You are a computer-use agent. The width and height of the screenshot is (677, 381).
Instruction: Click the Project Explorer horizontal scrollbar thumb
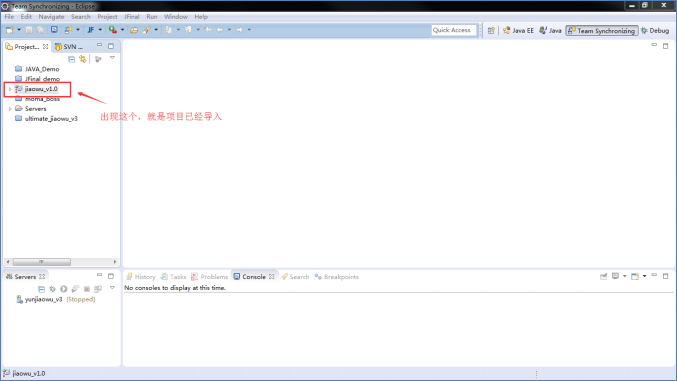pos(41,262)
